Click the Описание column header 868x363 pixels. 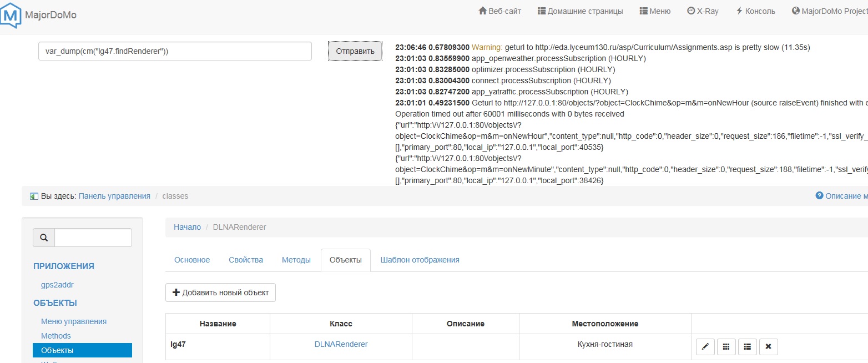click(466, 324)
